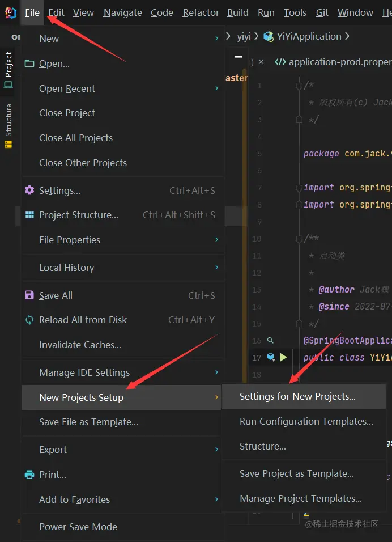Click the fold end marker at line 15
392x542 pixels.
point(299,324)
